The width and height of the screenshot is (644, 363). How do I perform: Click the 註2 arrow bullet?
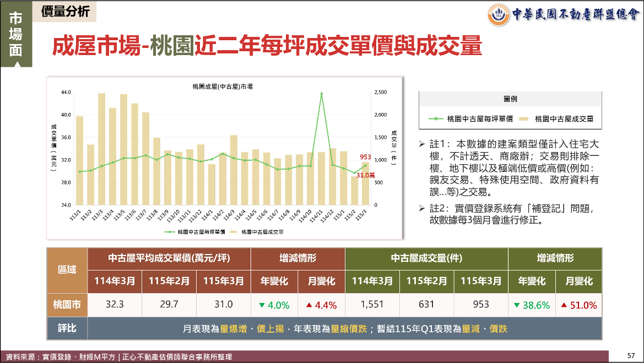(x=422, y=208)
